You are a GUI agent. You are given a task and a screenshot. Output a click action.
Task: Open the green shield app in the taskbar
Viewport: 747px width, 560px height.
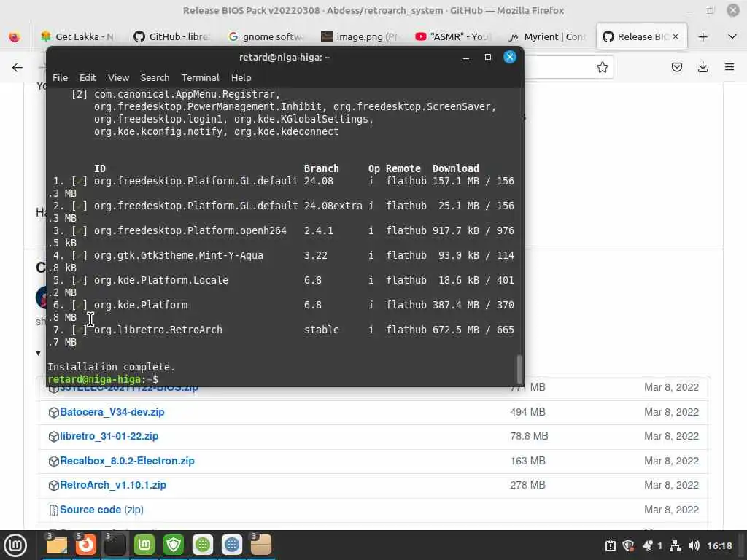coord(174,545)
